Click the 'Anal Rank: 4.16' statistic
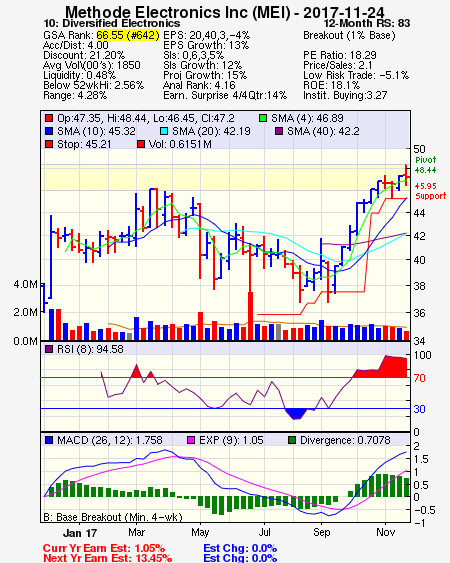The image size is (450, 563). tap(199, 85)
